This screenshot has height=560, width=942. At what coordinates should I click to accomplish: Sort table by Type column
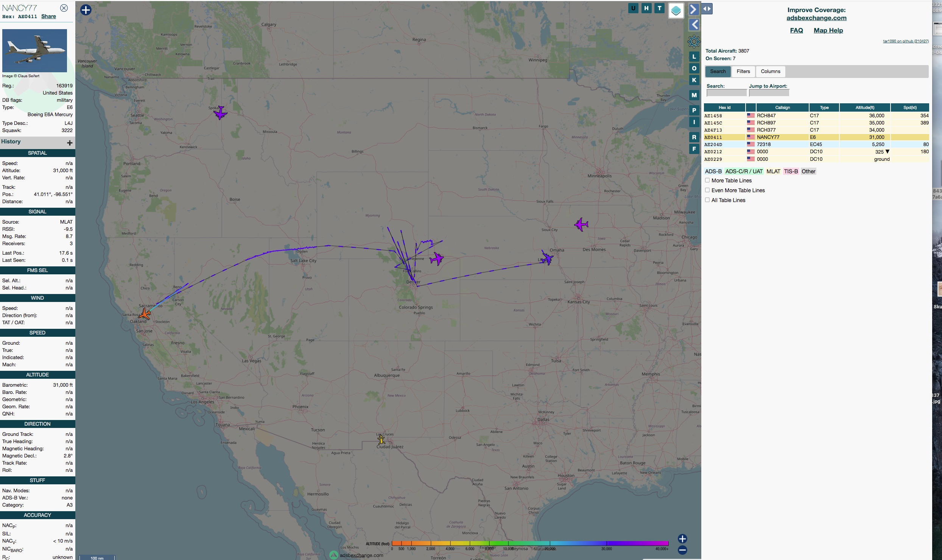pyautogui.click(x=824, y=107)
